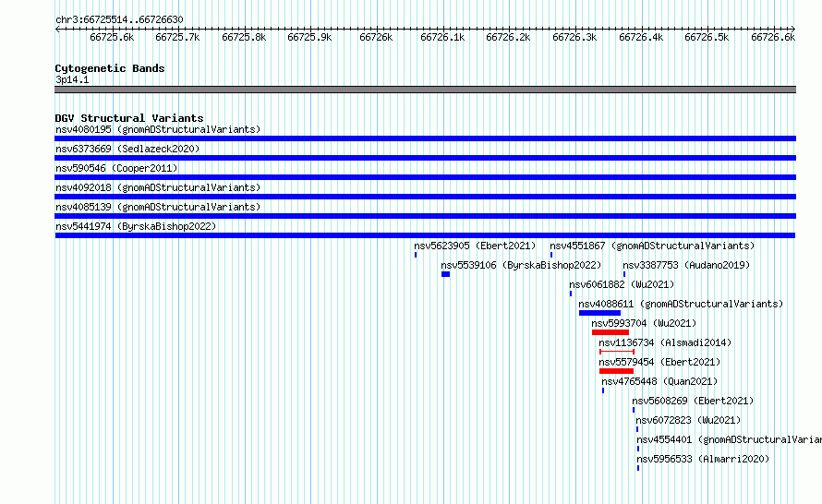Open nsv6061882 (Wu2021) variant label
This screenshot has height=504, width=822.
coord(622,284)
